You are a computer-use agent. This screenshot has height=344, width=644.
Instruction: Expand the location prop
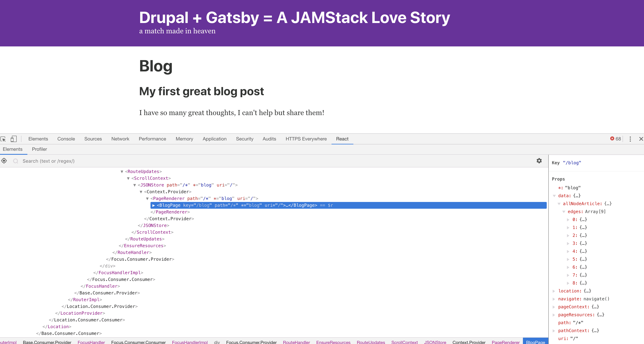[x=554, y=291]
